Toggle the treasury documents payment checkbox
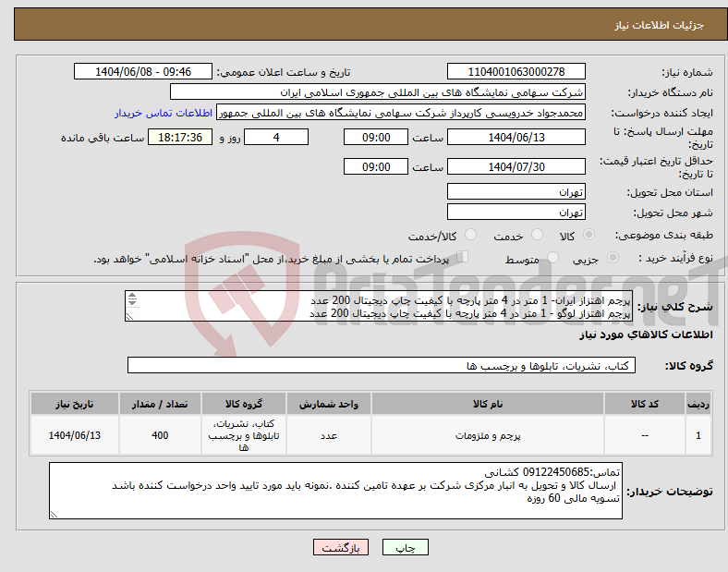 [463, 258]
